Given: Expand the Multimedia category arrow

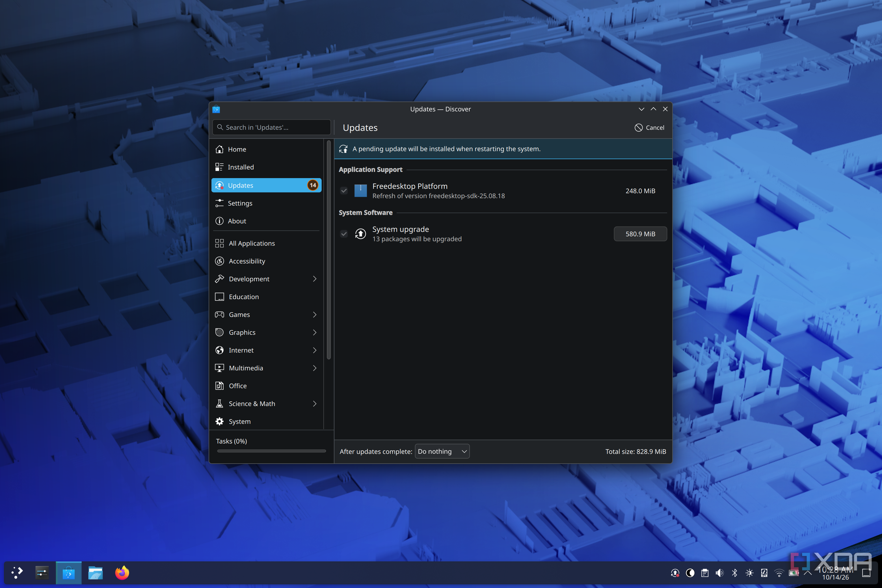Looking at the screenshot, I should [315, 368].
